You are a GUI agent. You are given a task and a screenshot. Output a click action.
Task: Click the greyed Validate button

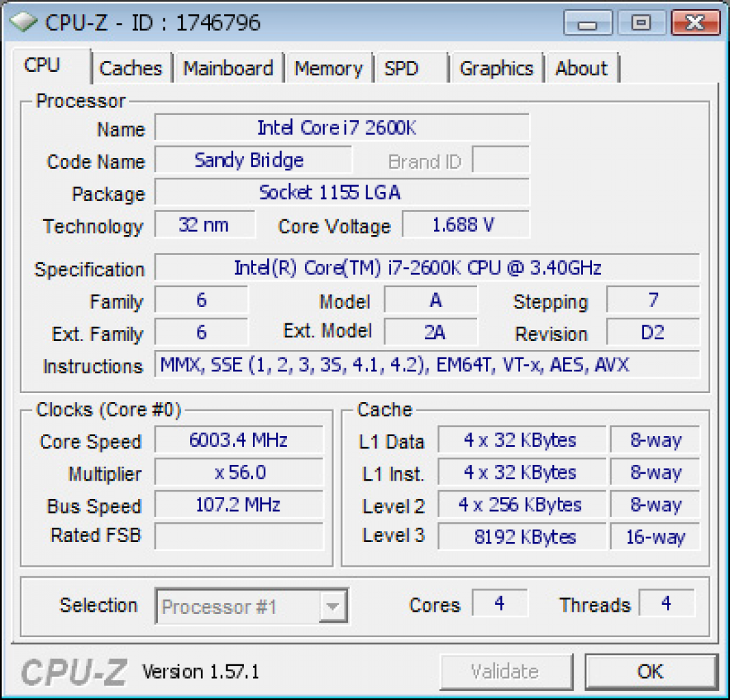505,671
